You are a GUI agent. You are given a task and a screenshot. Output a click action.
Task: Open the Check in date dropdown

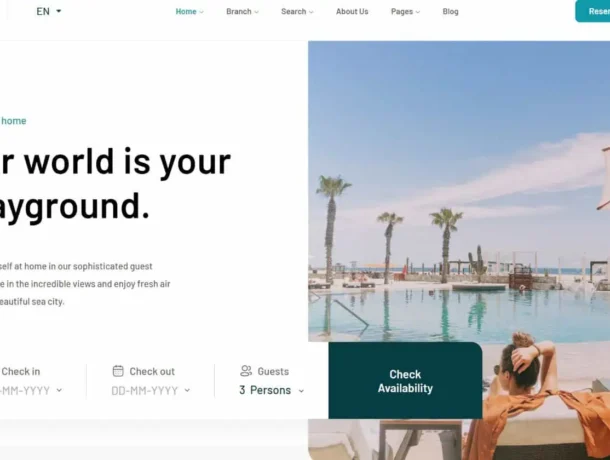pyautogui.click(x=31, y=390)
